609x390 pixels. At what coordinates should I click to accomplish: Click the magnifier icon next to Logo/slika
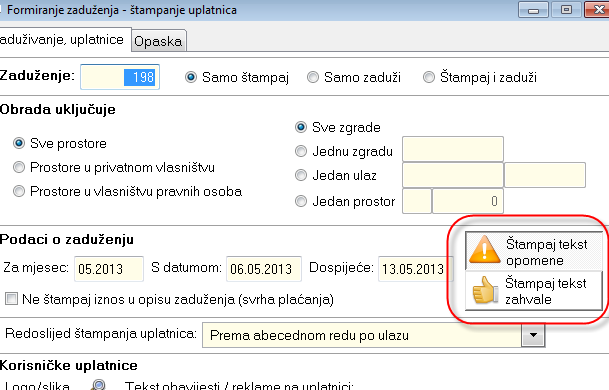(99, 385)
